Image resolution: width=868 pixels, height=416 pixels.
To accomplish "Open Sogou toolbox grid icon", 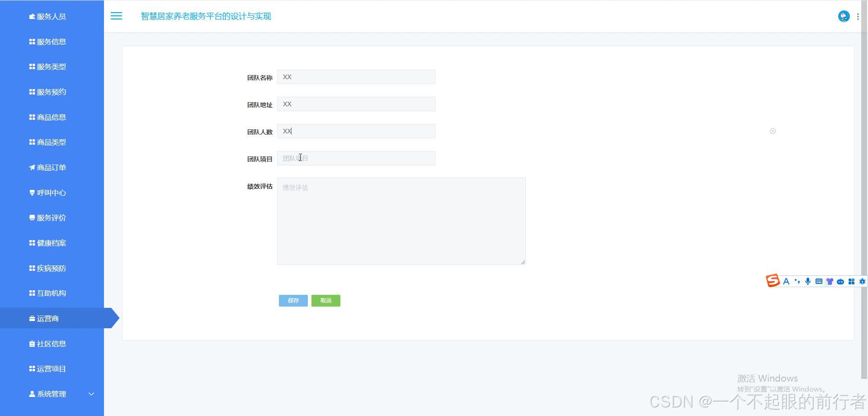I will pos(851,281).
